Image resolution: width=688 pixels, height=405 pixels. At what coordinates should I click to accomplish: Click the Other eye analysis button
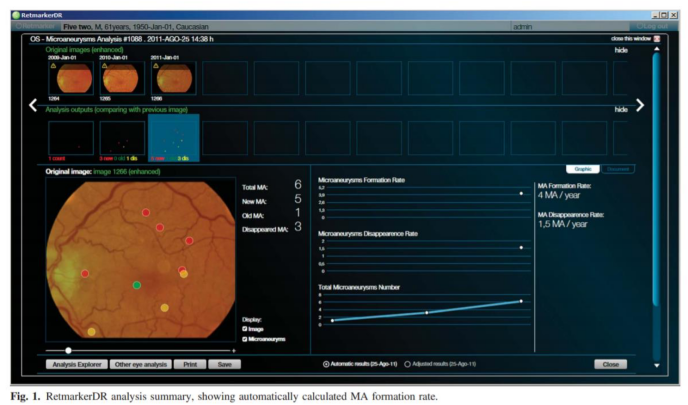click(141, 364)
